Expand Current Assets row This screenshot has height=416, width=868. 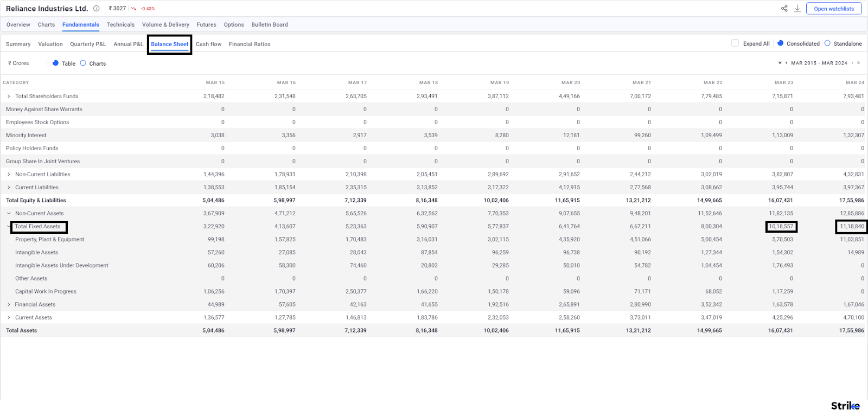9,317
